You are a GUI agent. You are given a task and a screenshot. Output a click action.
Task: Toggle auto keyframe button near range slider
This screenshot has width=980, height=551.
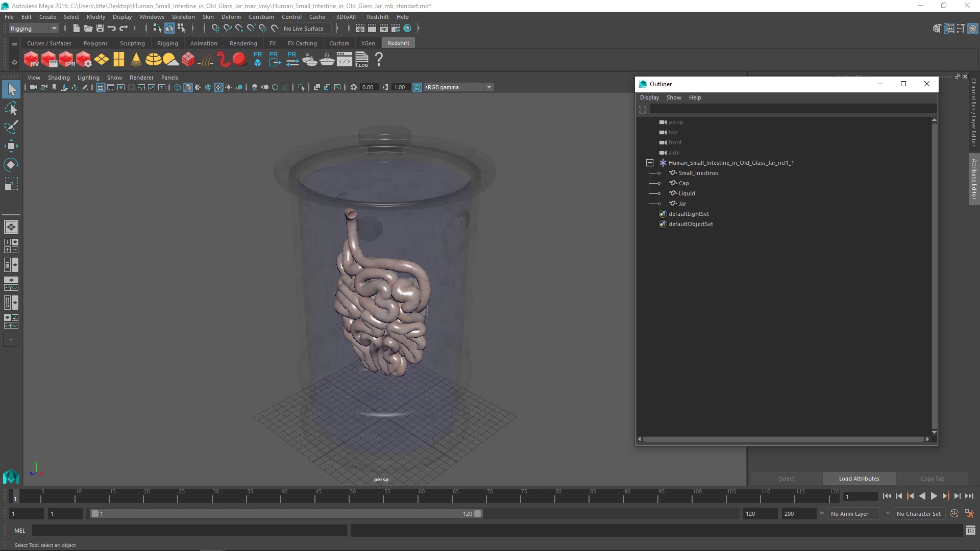[x=954, y=514]
